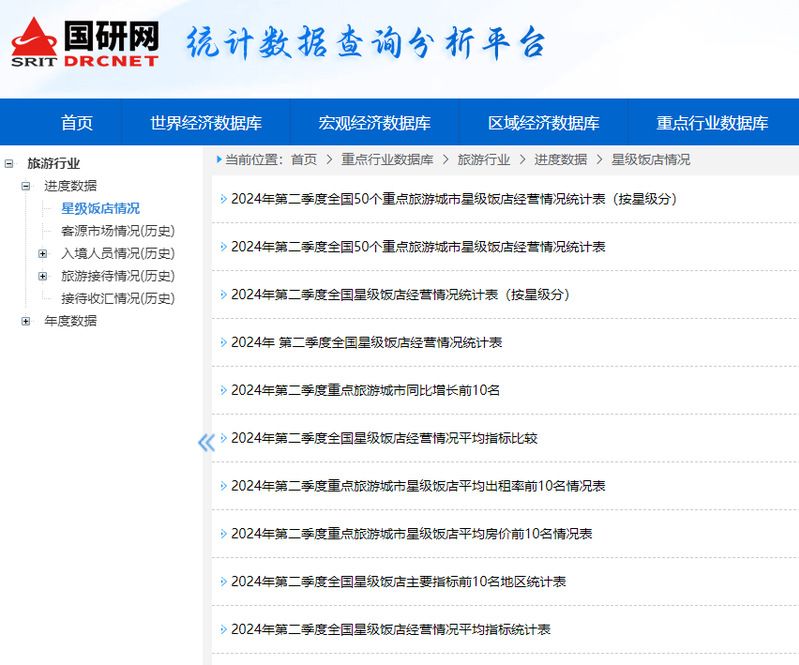Select 星级饭店情况 in the sidebar tree
The image size is (799, 665).
100,209
